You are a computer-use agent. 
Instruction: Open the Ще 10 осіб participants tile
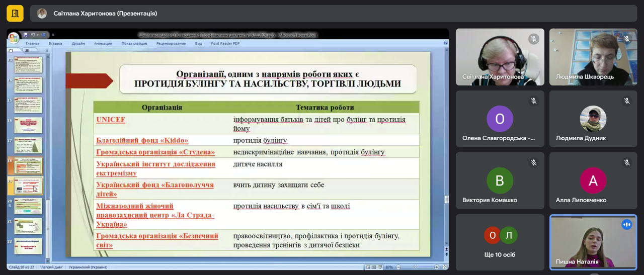coord(500,242)
